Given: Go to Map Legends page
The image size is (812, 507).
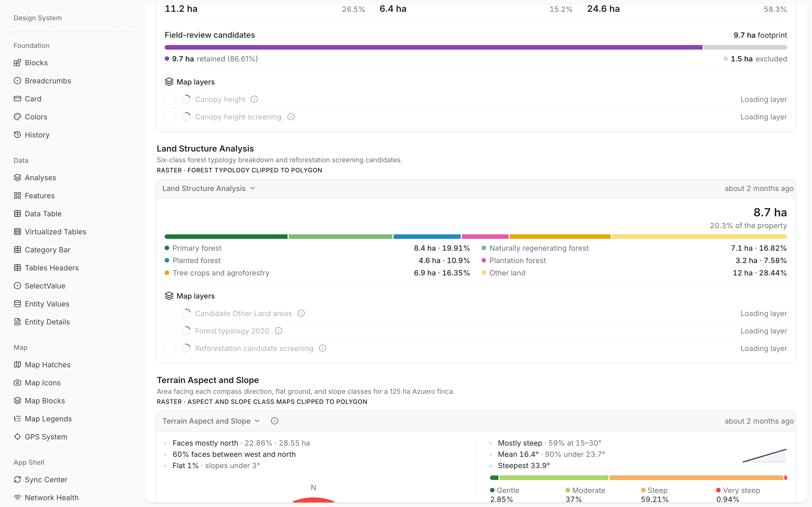Looking at the screenshot, I should [x=48, y=419].
